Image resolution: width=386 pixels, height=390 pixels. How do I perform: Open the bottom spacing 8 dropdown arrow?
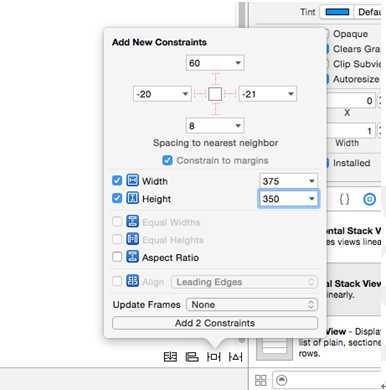click(x=238, y=125)
